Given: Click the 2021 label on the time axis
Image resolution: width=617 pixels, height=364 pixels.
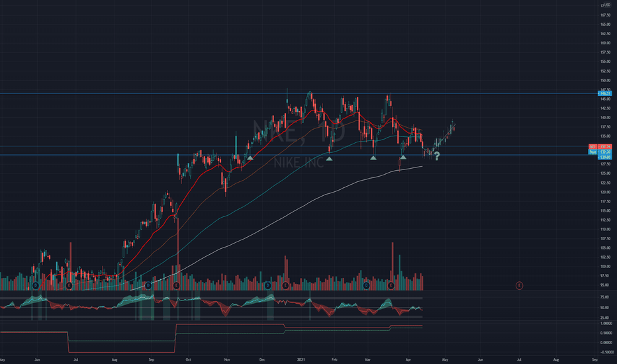Looking at the screenshot, I should click(x=301, y=359).
